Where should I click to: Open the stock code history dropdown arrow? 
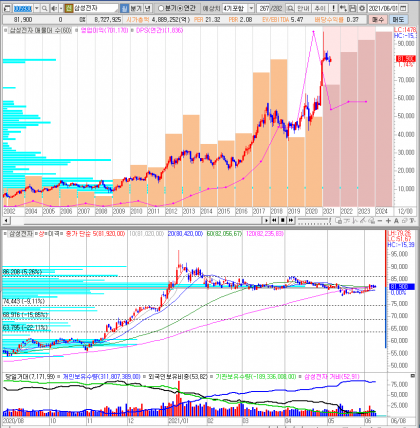point(37,8)
